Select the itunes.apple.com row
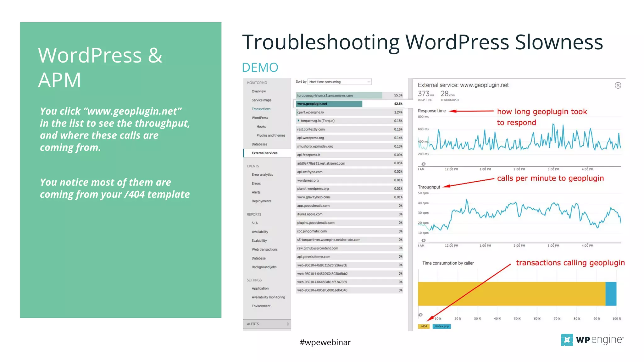Screen dimensions: 644x362 (x=349, y=214)
